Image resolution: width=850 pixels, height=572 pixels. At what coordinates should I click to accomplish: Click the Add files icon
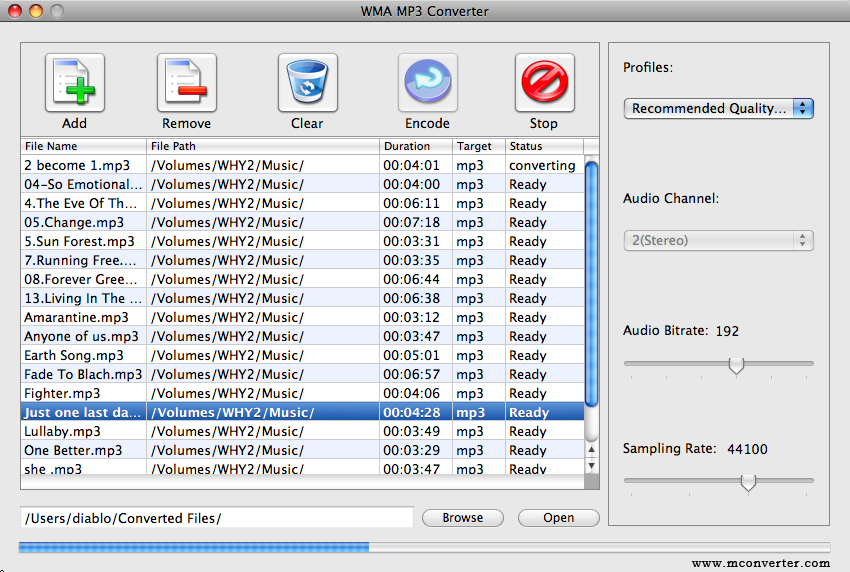pyautogui.click(x=74, y=84)
